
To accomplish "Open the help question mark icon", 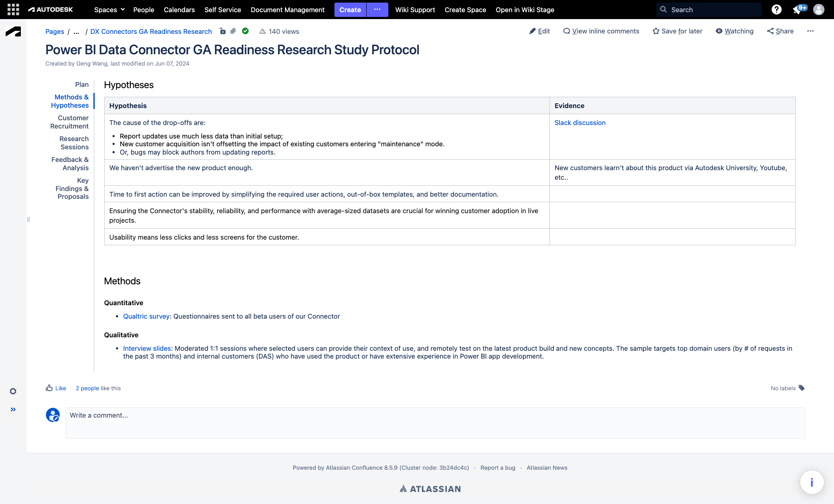I will [777, 10].
